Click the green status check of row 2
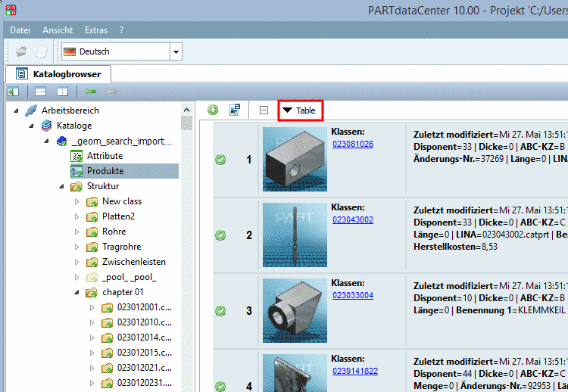This screenshot has height=392, width=568. pyautogui.click(x=220, y=235)
